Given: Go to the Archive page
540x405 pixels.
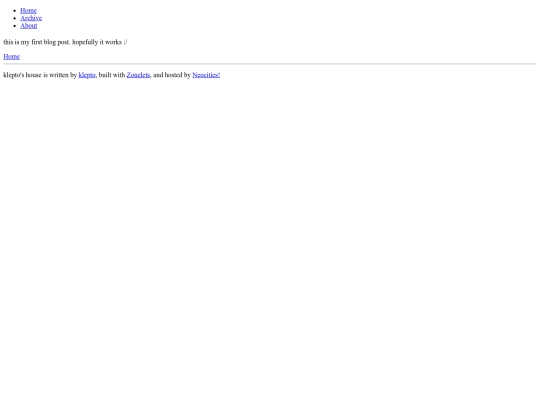Looking at the screenshot, I should click(x=31, y=18).
